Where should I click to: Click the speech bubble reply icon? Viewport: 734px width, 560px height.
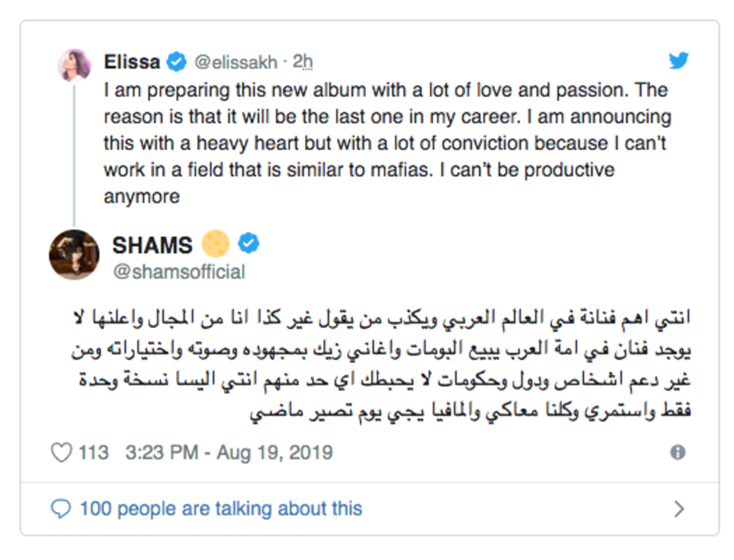click(61, 509)
